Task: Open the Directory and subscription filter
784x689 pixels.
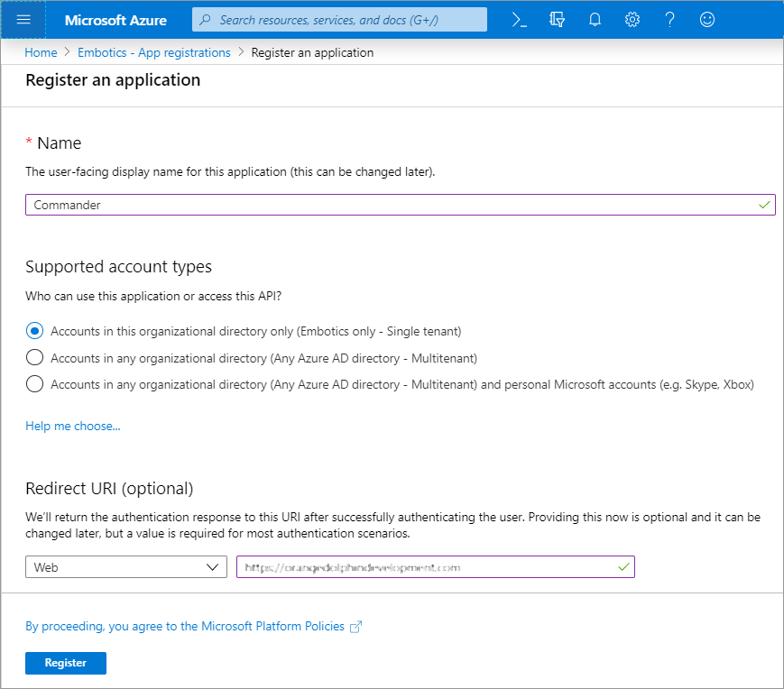Action: [557, 20]
